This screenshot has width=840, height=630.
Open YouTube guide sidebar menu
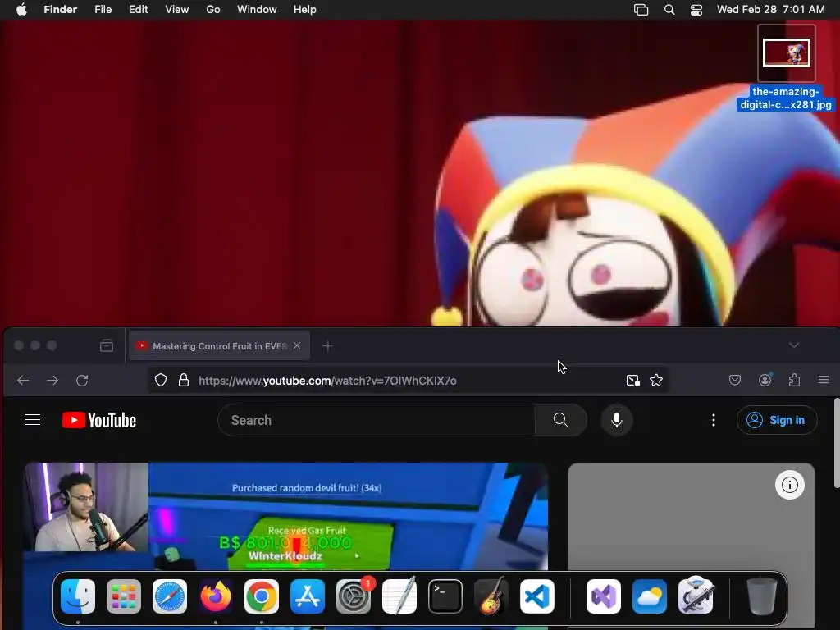(33, 420)
